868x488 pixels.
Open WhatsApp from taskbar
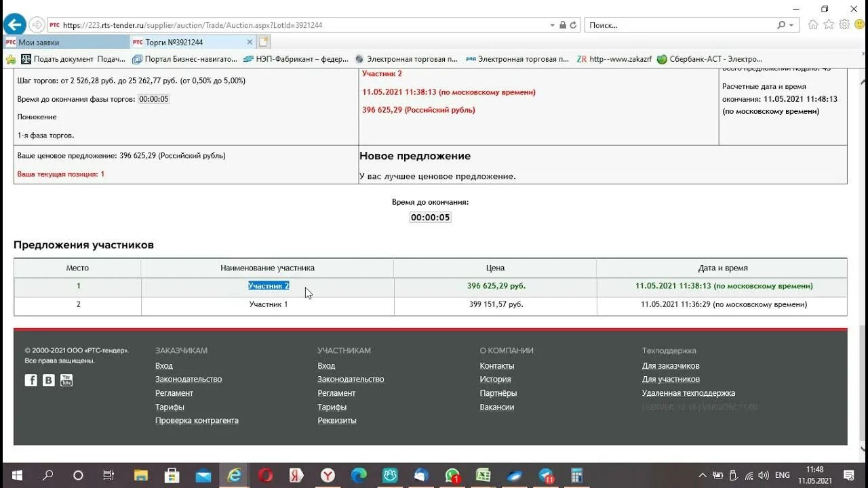click(x=452, y=475)
